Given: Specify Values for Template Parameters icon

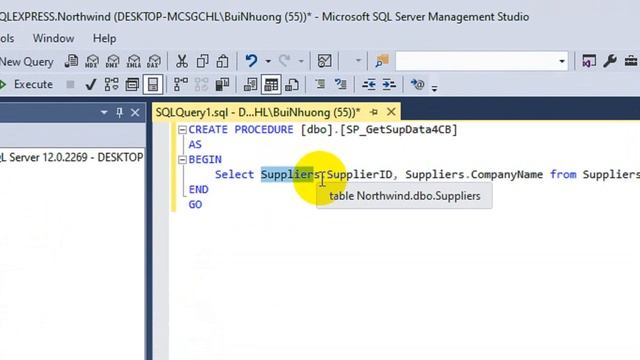Looking at the screenshot, I should tap(417, 84).
